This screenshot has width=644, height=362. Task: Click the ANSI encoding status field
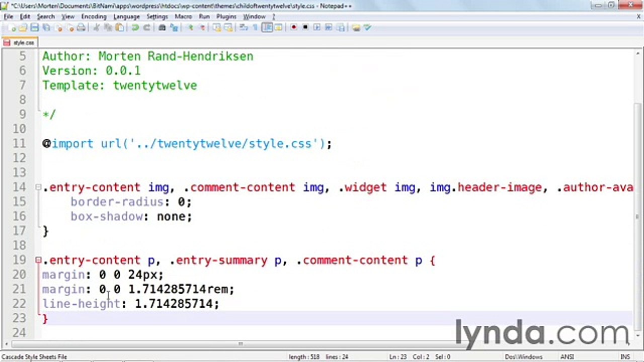pos(567,357)
